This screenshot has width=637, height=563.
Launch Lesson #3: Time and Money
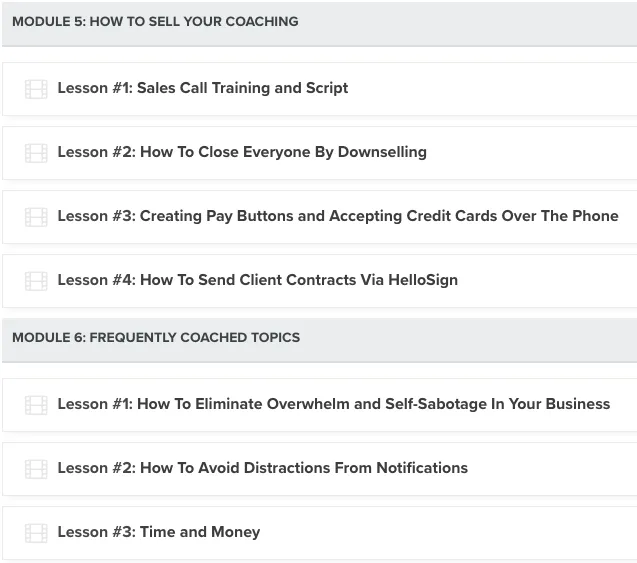pyautogui.click(x=158, y=532)
